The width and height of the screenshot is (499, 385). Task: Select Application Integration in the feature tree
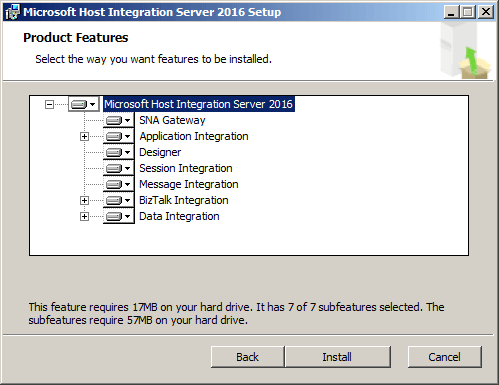[x=194, y=136]
